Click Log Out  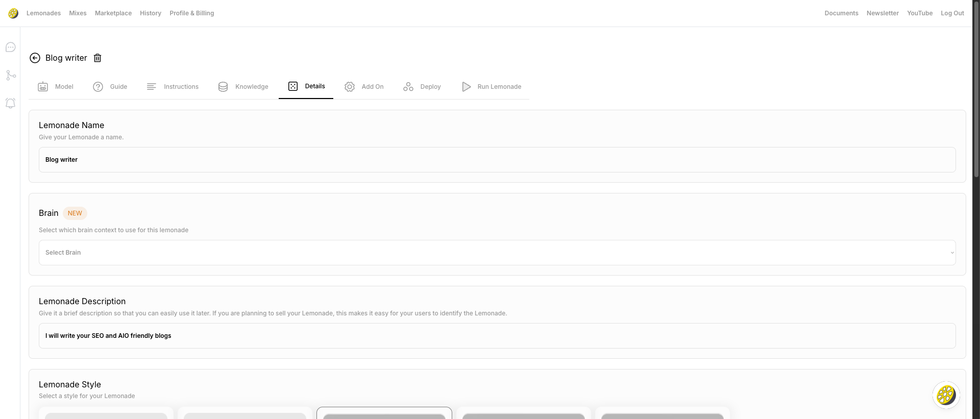coord(952,13)
